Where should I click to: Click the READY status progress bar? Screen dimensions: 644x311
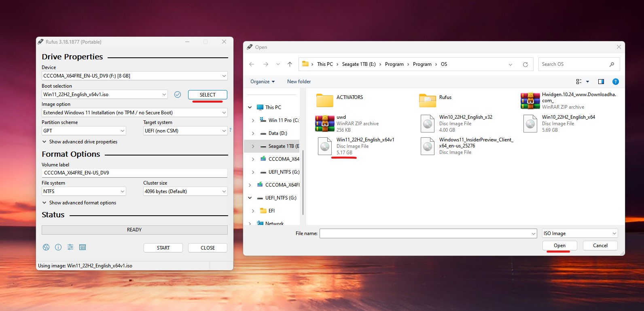pos(135,230)
